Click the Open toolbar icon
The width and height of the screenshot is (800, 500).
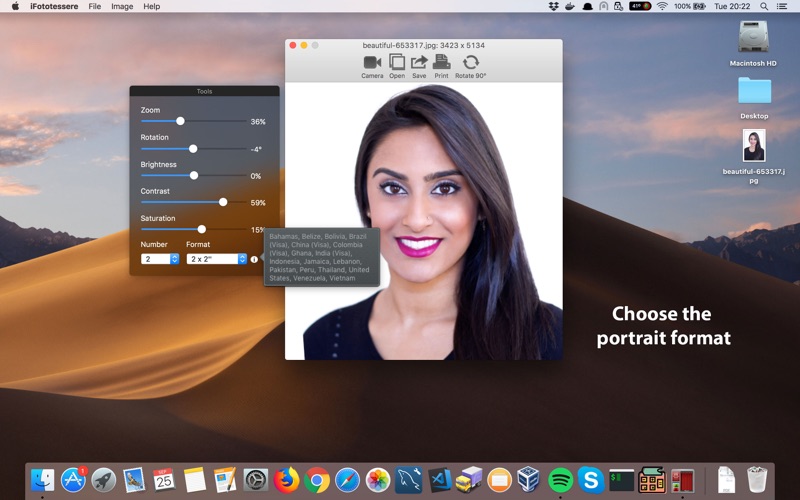click(x=397, y=62)
